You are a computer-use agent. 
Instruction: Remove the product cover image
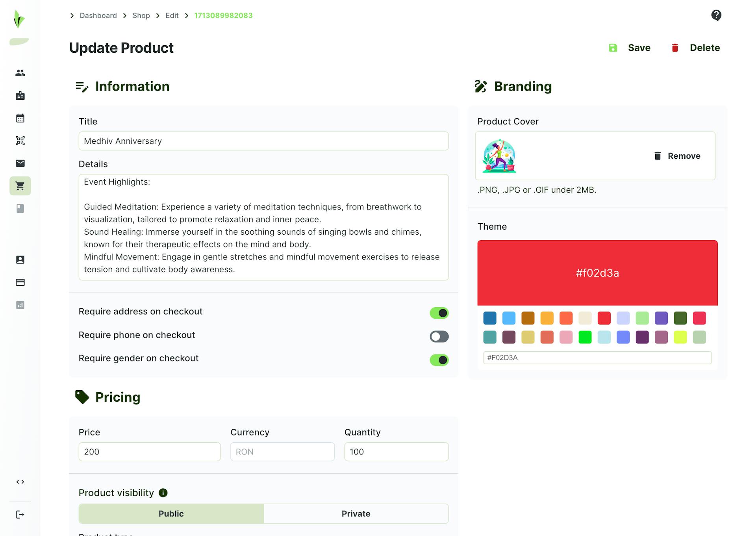(x=677, y=156)
